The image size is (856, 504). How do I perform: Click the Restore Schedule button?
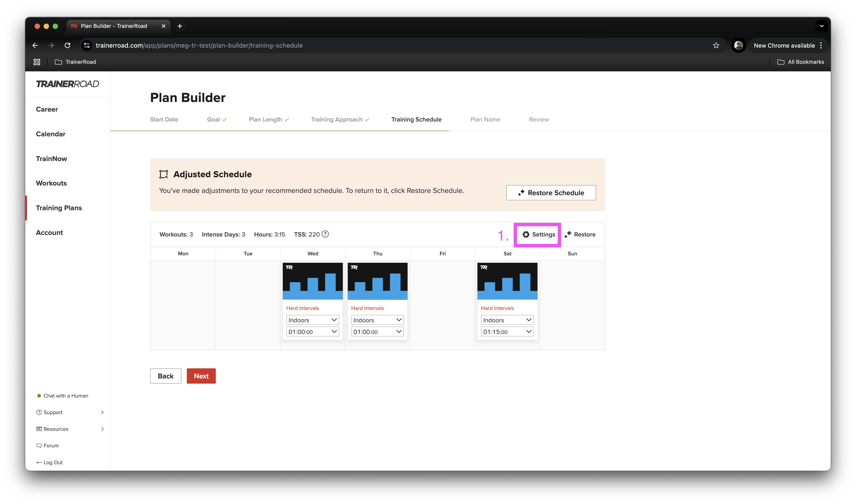pyautogui.click(x=551, y=192)
